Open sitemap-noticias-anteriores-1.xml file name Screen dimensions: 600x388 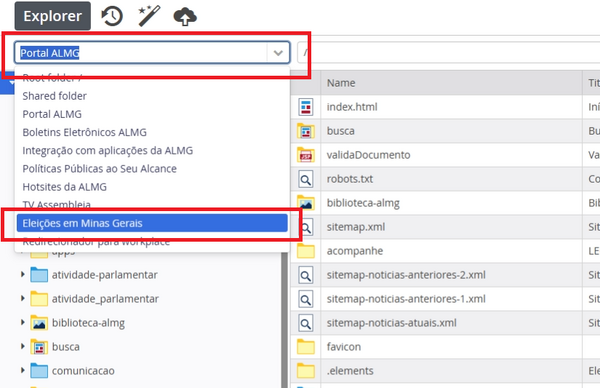(x=406, y=299)
